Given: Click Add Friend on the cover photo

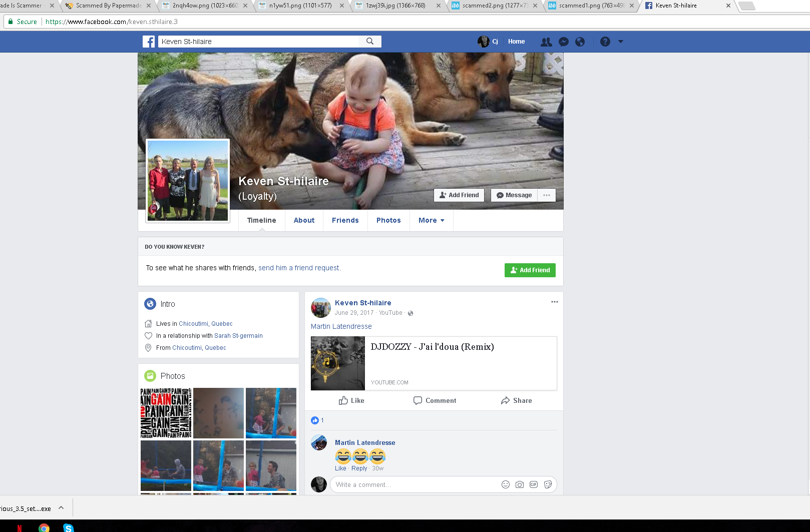Looking at the screenshot, I should tap(459, 195).
